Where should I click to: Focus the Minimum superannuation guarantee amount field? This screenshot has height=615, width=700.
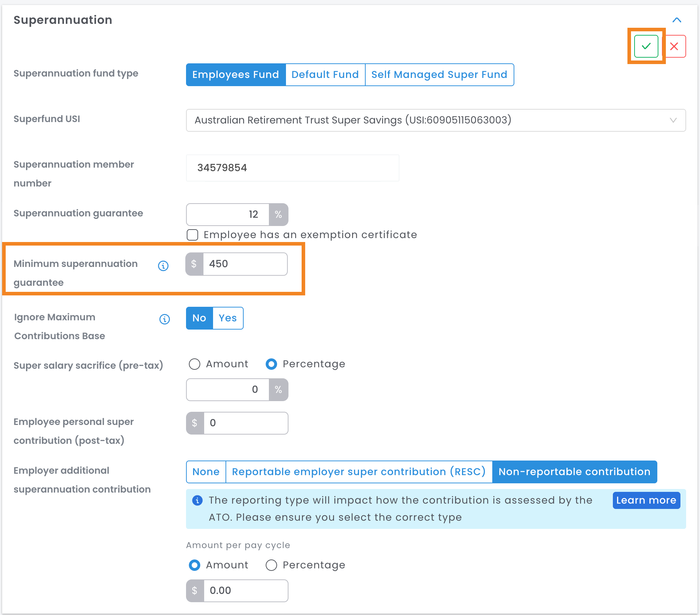pyautogui.click(x=245, y=264)
